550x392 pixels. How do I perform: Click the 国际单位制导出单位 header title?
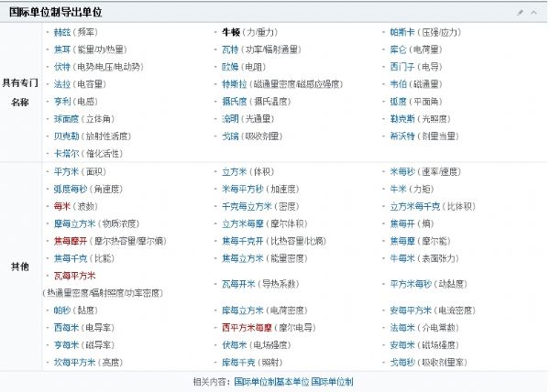55,12
